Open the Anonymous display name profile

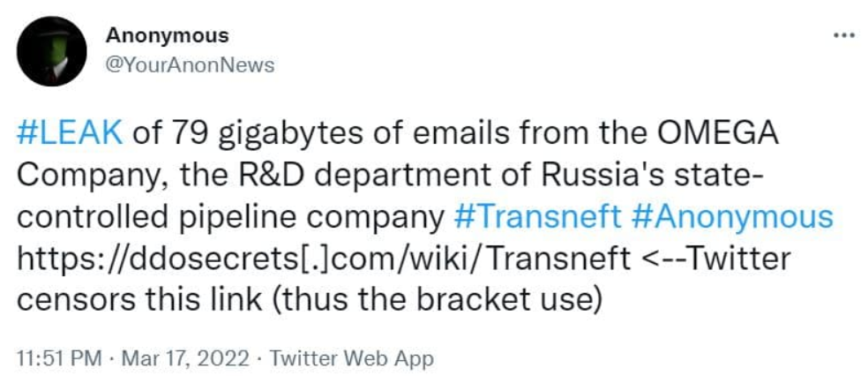tap(167, 35)
